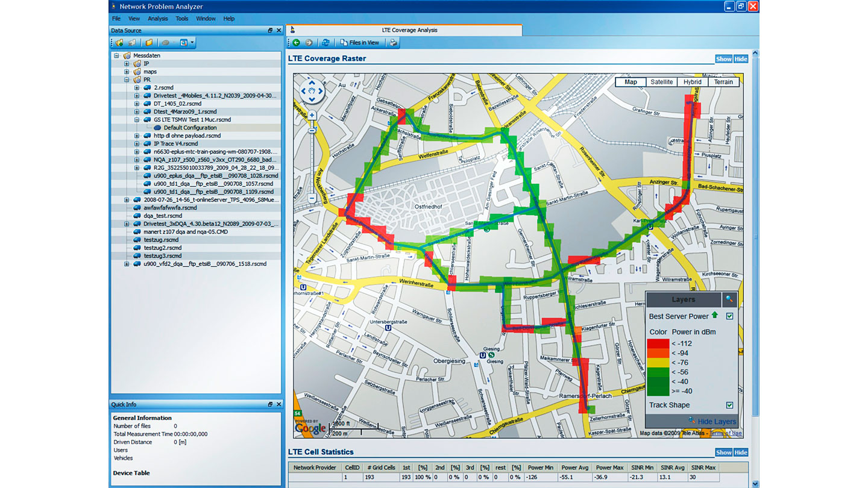Click the Refresh icon in analysis toolbar

pos(325,43)
